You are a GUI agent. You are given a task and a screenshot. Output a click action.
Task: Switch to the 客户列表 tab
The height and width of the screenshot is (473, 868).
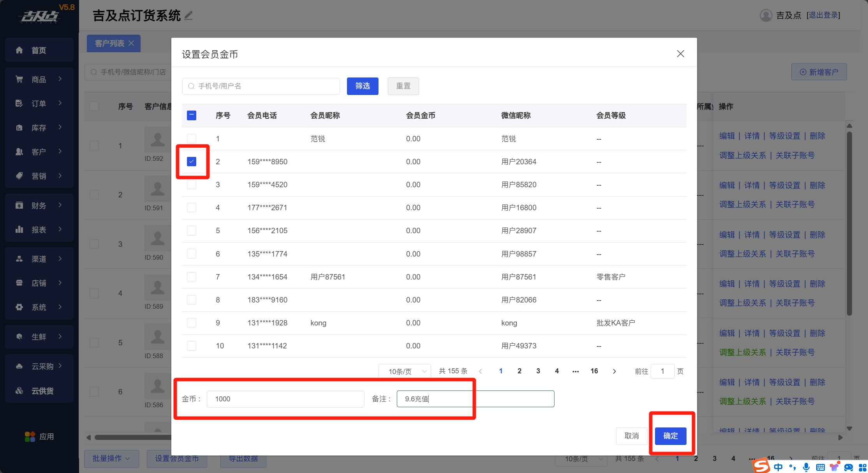click(x=109, y=43)
